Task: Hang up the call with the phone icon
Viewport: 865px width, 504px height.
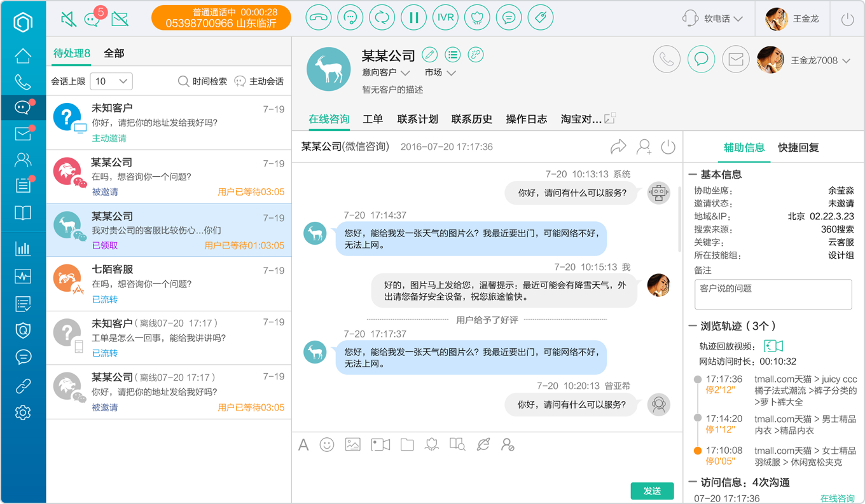Action: 319,18
